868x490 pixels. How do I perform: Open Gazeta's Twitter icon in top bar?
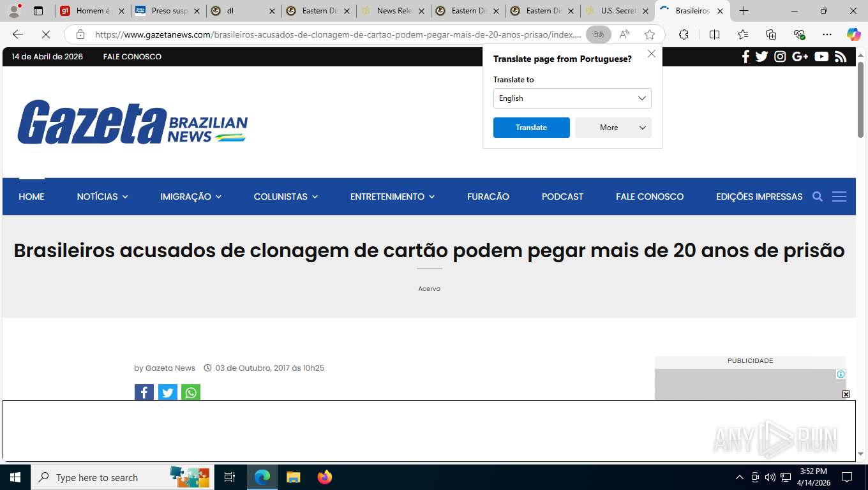tap(761, 57)
